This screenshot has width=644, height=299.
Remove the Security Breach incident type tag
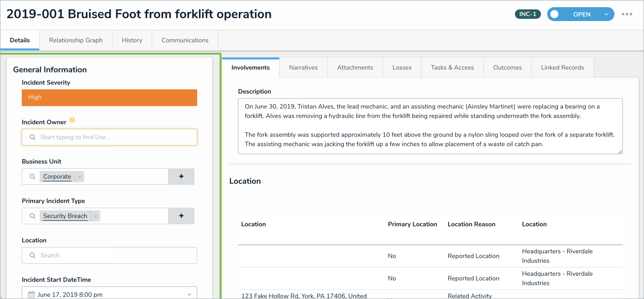pyautogui.click(x=95, y=216)
